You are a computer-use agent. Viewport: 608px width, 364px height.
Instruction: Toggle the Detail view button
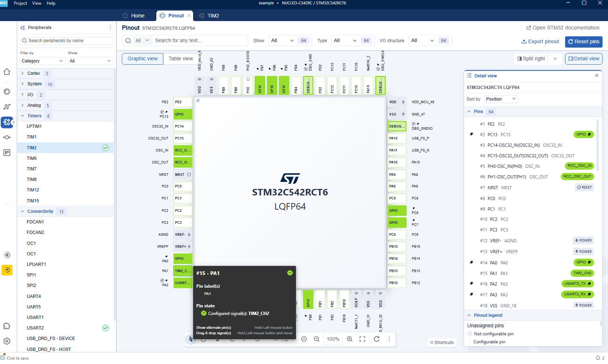coord(584,58)
